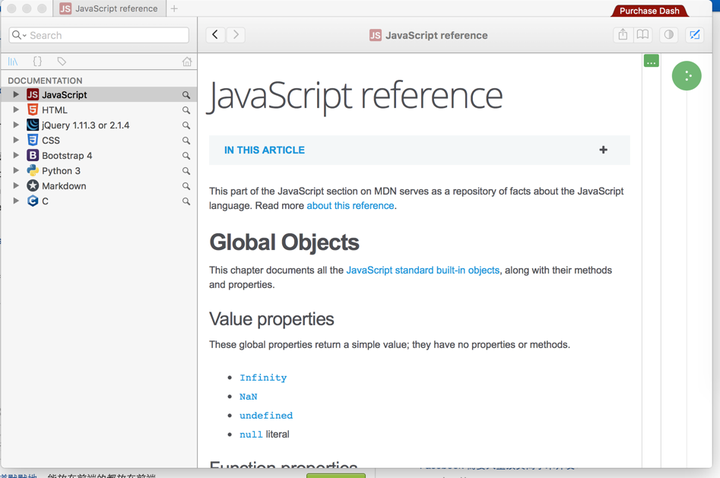Select the docsets library sidebar icon
The width and height of the screenshot is (720, 478).
(x=13, y=61)
